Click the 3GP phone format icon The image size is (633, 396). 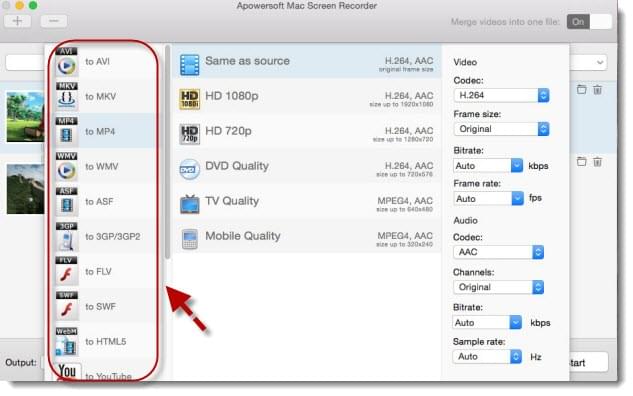point(67,237)
